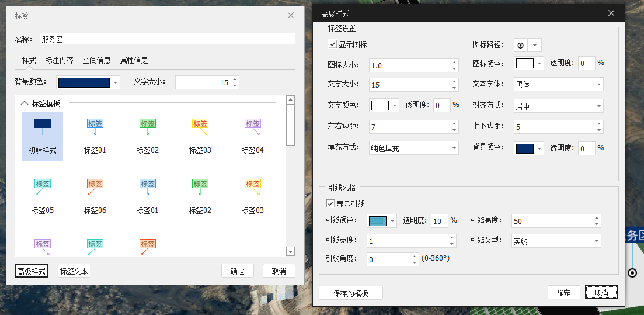644x315 pixels.
Task: Open the 文本字体 dropdown showing 黑体
Action: tap(558, 85)
